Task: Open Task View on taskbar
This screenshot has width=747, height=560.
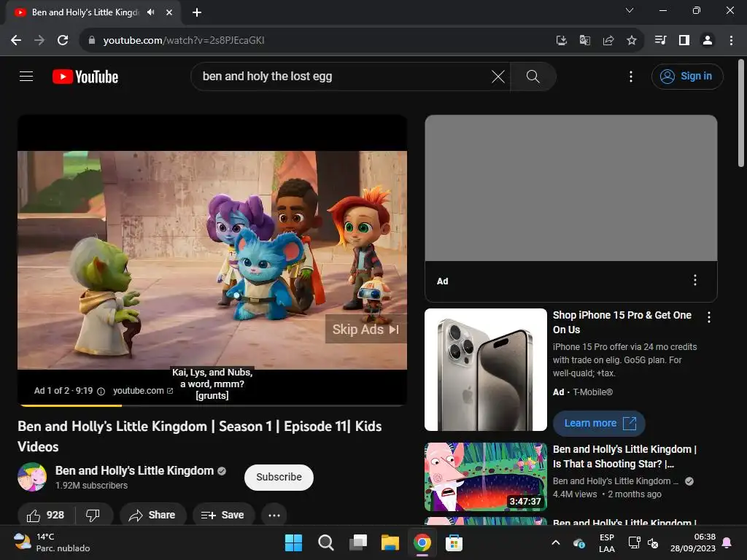Action: point(357,542)
